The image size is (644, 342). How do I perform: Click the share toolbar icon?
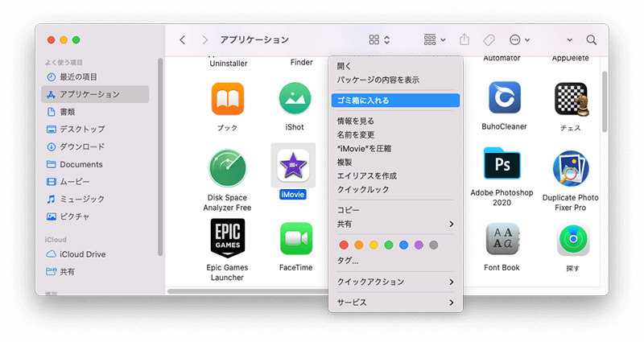[x=464, y=39]
